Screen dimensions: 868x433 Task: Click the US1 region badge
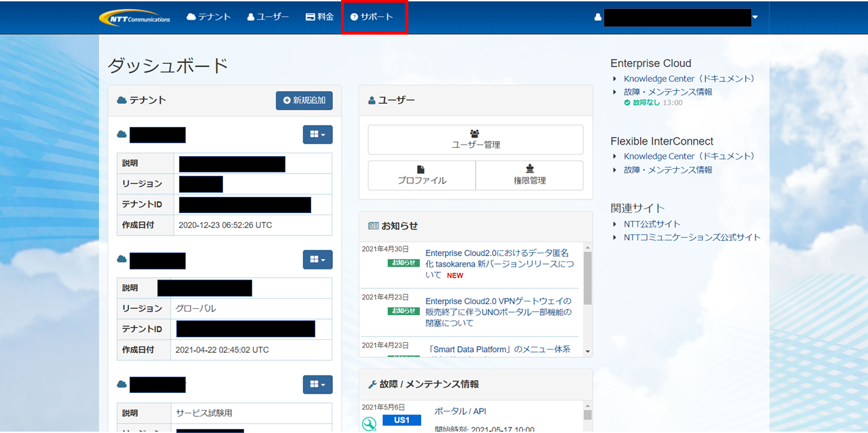click(x=401, y=420)
